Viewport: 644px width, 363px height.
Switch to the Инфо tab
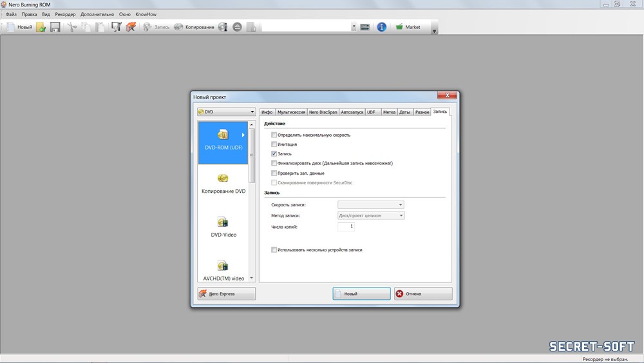[267, 112]
